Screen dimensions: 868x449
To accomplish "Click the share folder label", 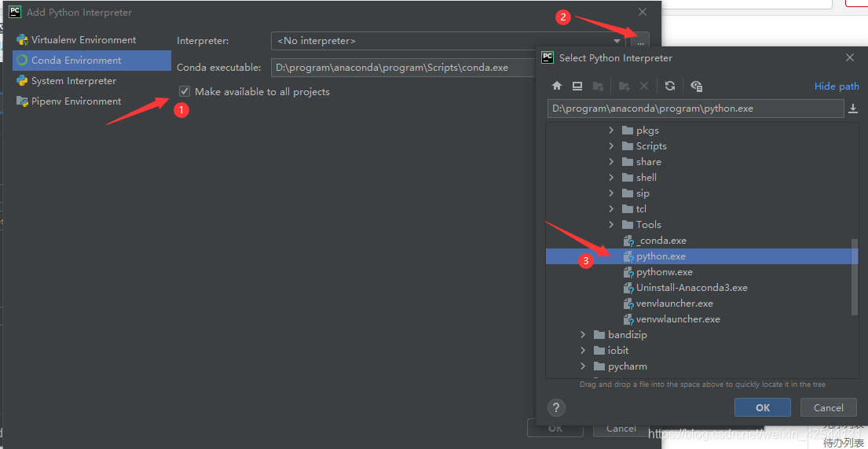I will point(648,162).
